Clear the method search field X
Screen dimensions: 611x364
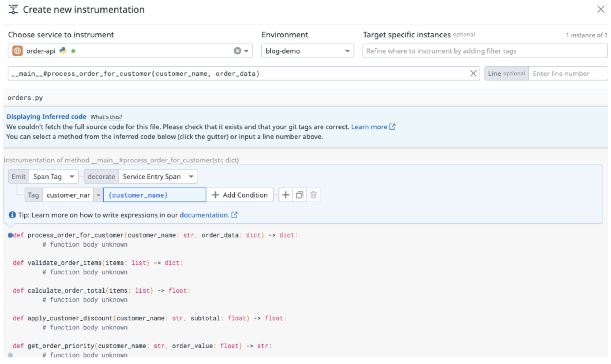point(473,73)
